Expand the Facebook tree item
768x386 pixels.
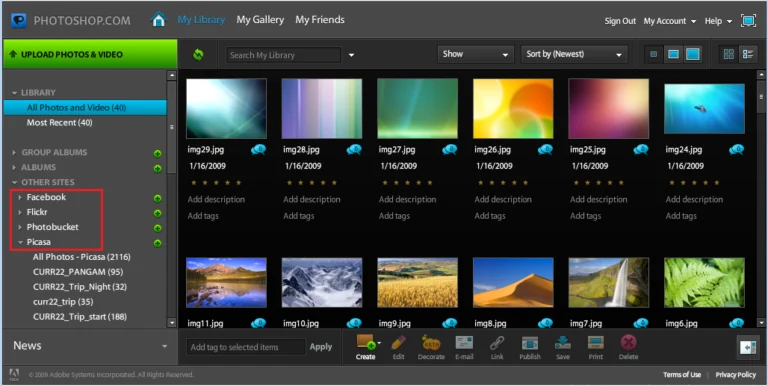pos(20,197)
